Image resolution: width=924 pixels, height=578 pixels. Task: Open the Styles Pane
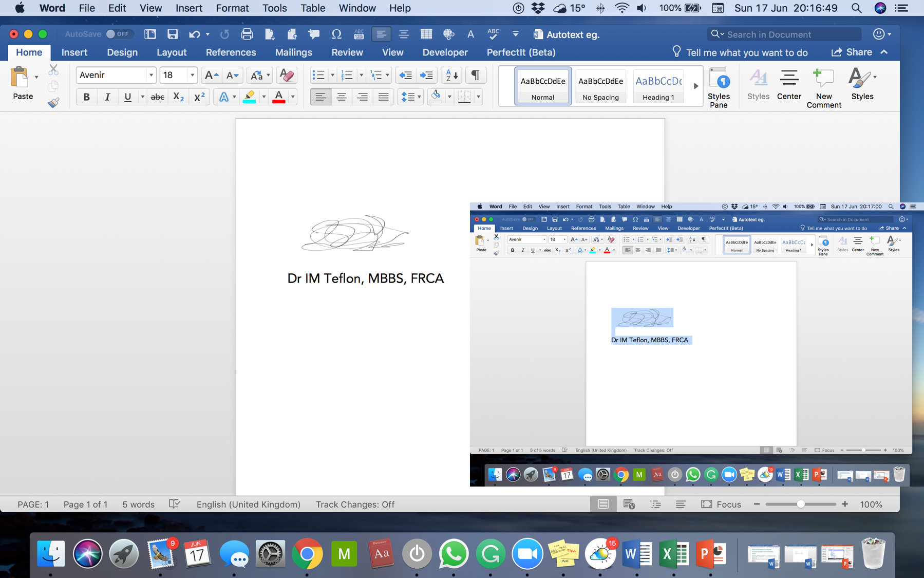tap(719, 87)
